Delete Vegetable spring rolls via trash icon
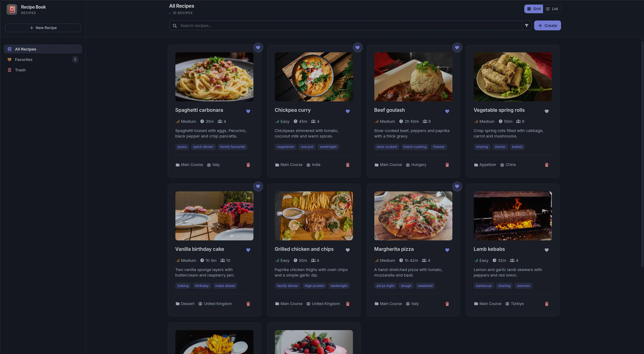This screenshot has height=354, width=644. pyautogui.click(x=547, y=165)
